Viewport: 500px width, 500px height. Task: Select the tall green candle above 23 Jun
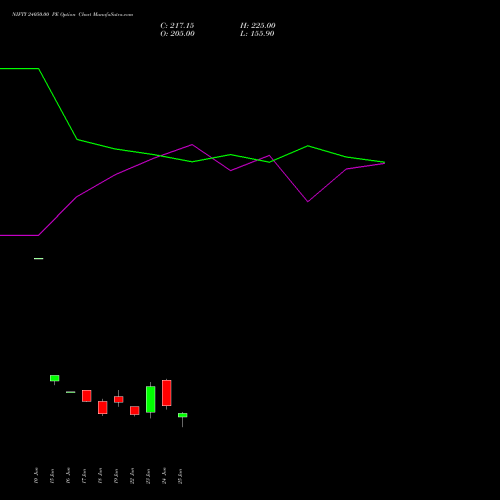click(151, 399)
